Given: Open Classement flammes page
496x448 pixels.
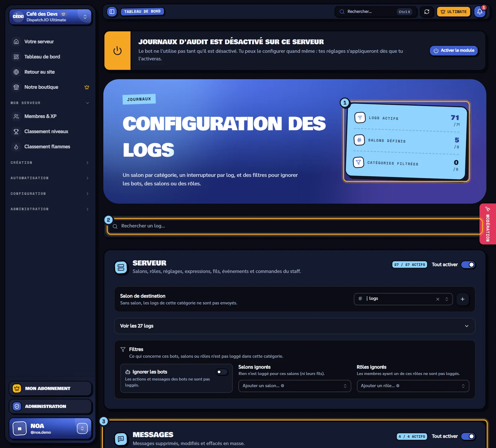Looking at the screenshot, I should pyautogui.click(x=50, y=147).
